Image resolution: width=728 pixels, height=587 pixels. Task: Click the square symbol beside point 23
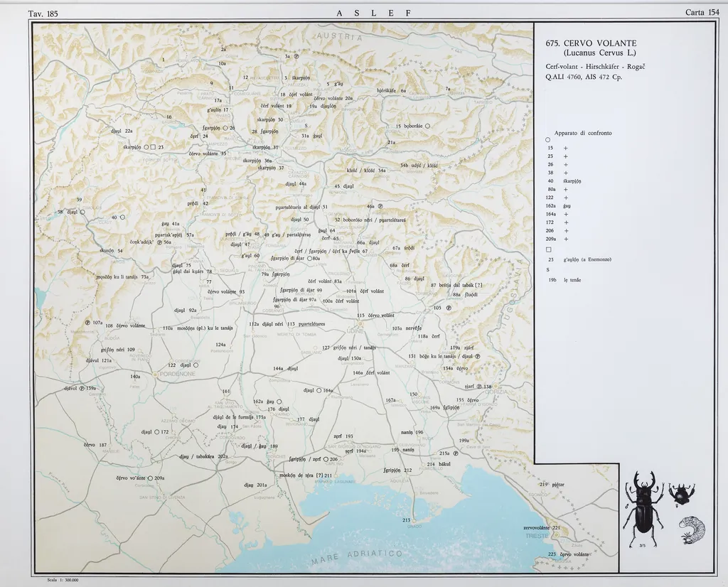coord(153,147)
